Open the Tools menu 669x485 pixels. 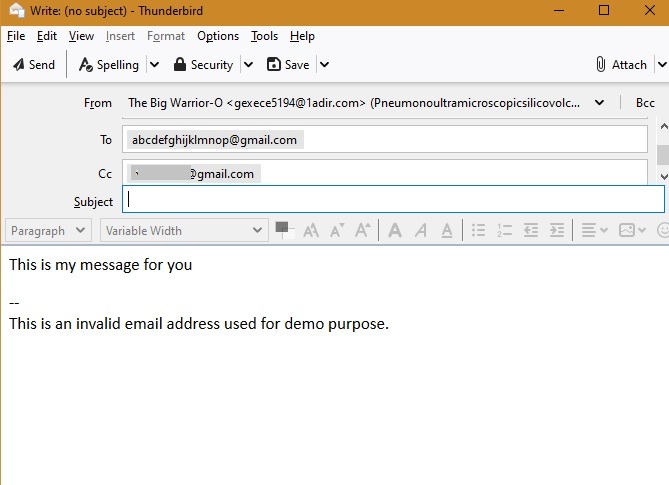coord(264,36)
